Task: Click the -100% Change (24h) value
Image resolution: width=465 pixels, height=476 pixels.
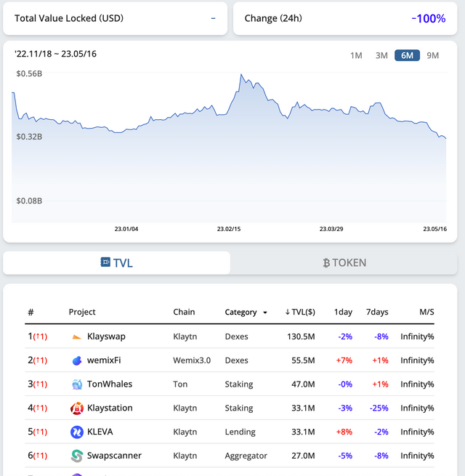Action: tap(429, 19)
